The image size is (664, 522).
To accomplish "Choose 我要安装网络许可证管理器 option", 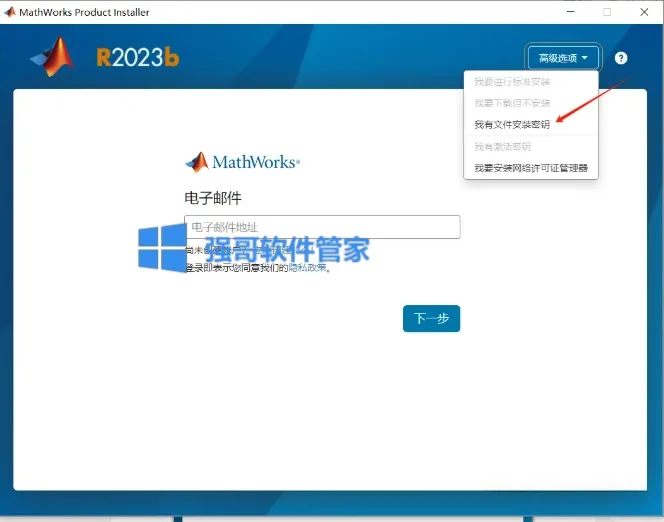I will (531, 168).
